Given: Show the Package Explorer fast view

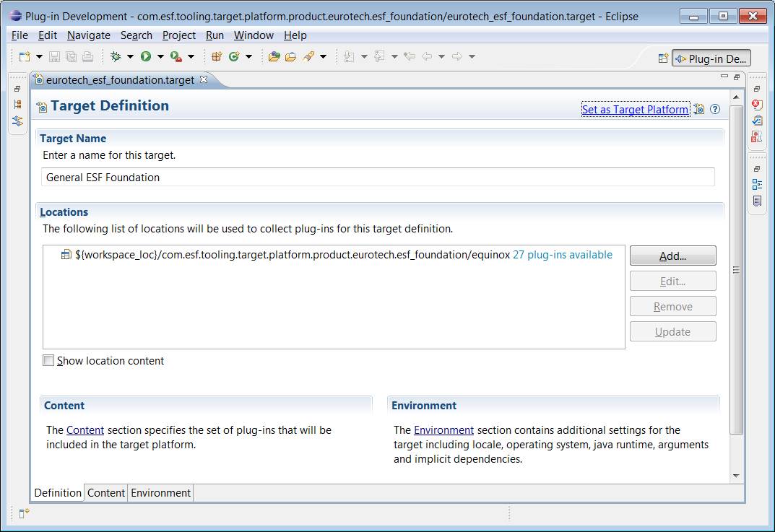Looking at the screenshot, I should click(x=18, y=104).
